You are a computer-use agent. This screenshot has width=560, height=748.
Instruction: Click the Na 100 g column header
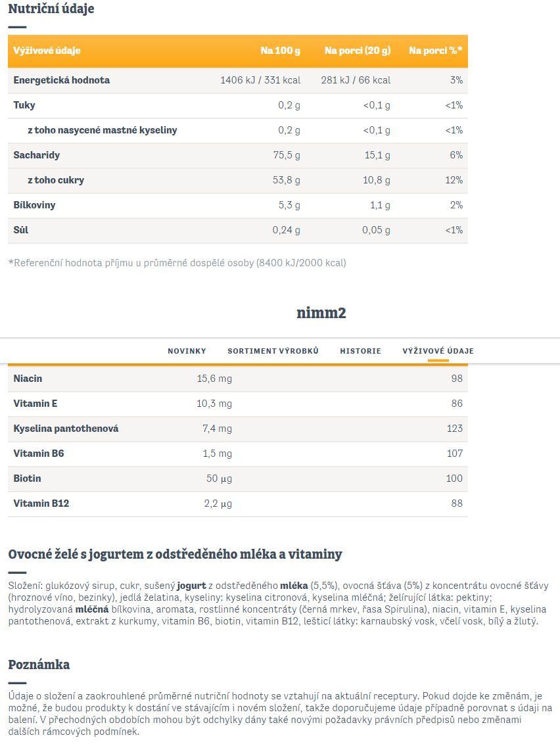pos(281,51)
